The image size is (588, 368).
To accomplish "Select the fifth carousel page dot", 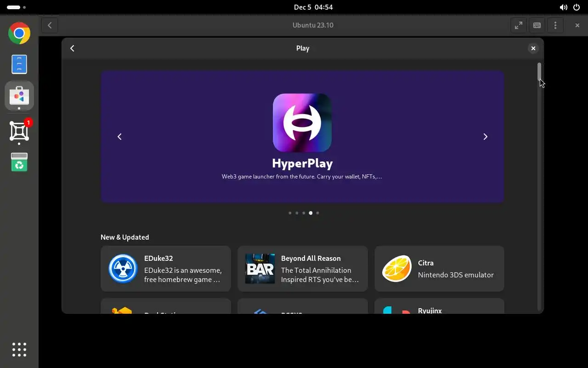I will tap(317, 213).
